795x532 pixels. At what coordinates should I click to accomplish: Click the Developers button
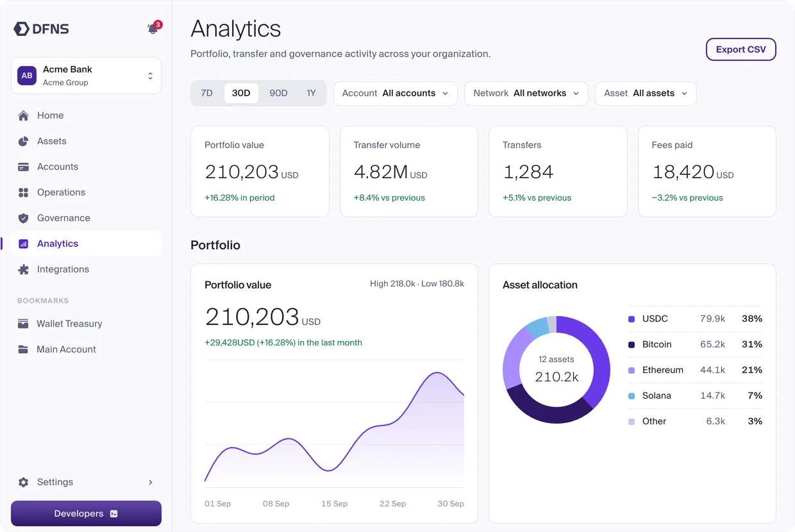86,513
